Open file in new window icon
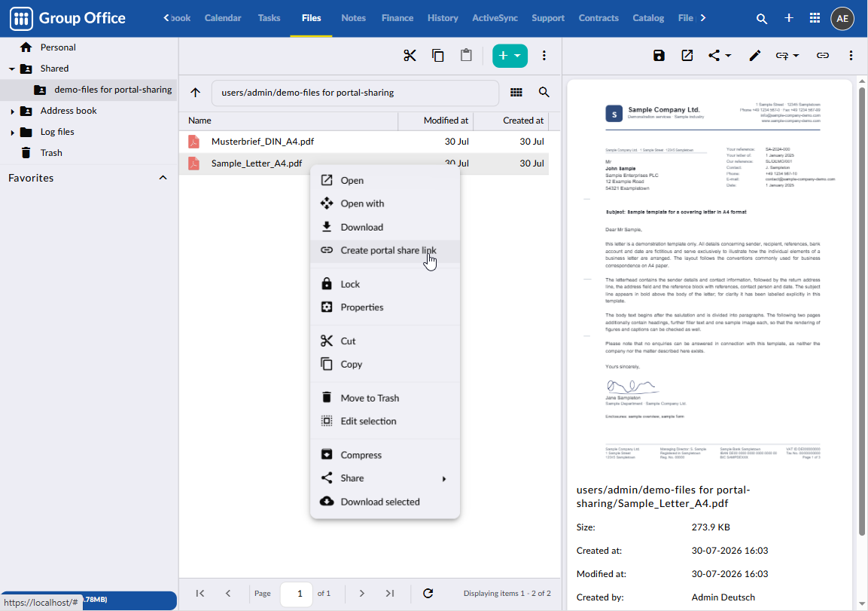 [x=687, y=56]
